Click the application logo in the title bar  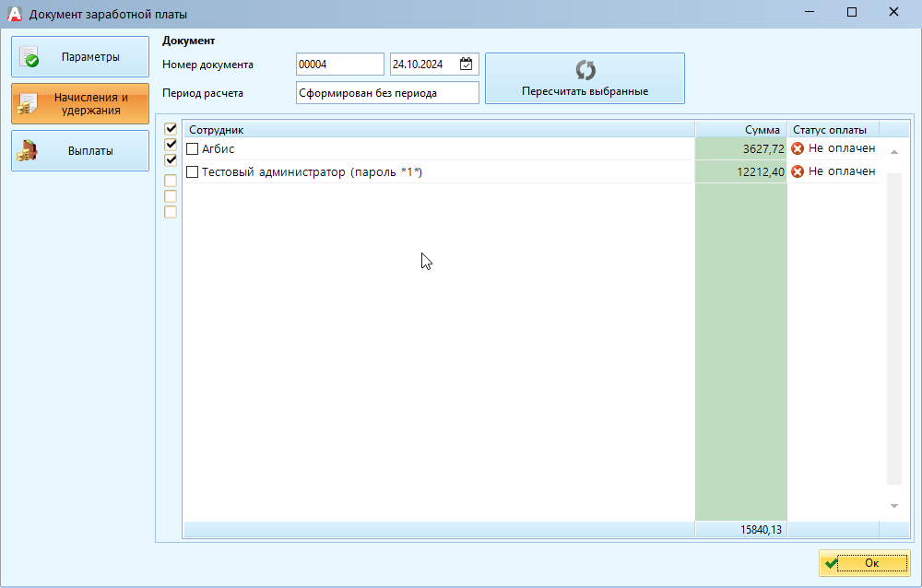[x=14, y=14]
